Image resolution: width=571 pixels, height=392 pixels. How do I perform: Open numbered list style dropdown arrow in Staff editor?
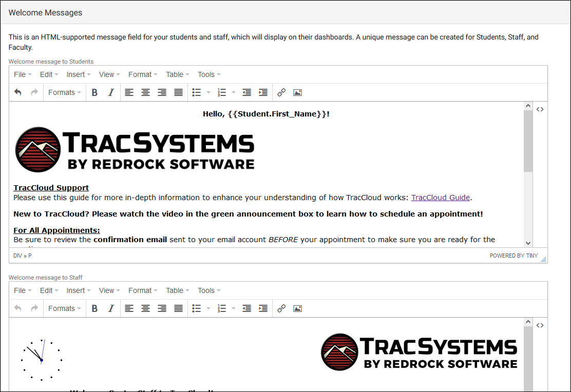[234, 308]
